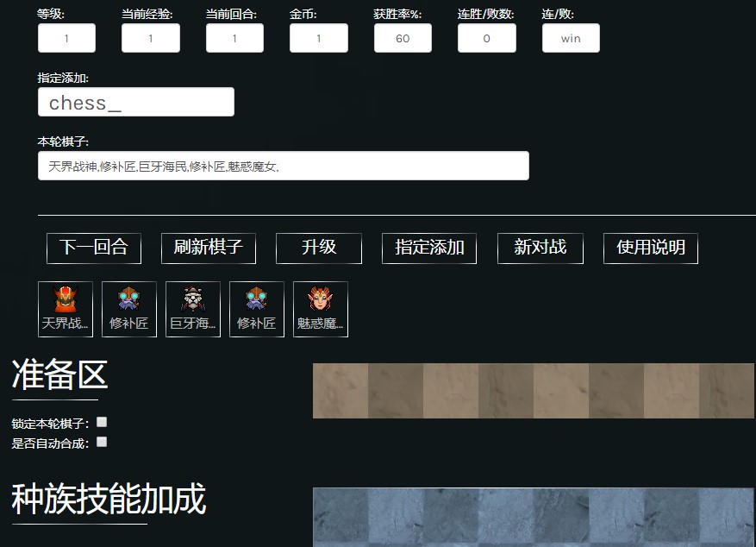
Task: Focus the 连胜/败数 streak count field
Action: [x=486, y=38]
